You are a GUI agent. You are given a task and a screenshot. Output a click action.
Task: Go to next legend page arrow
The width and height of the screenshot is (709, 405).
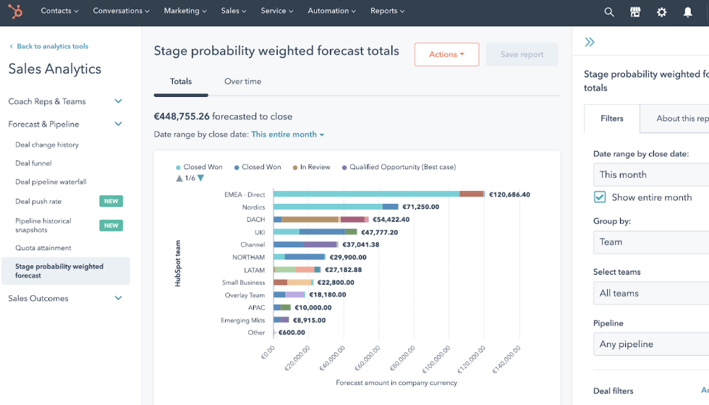coord(201,178)
